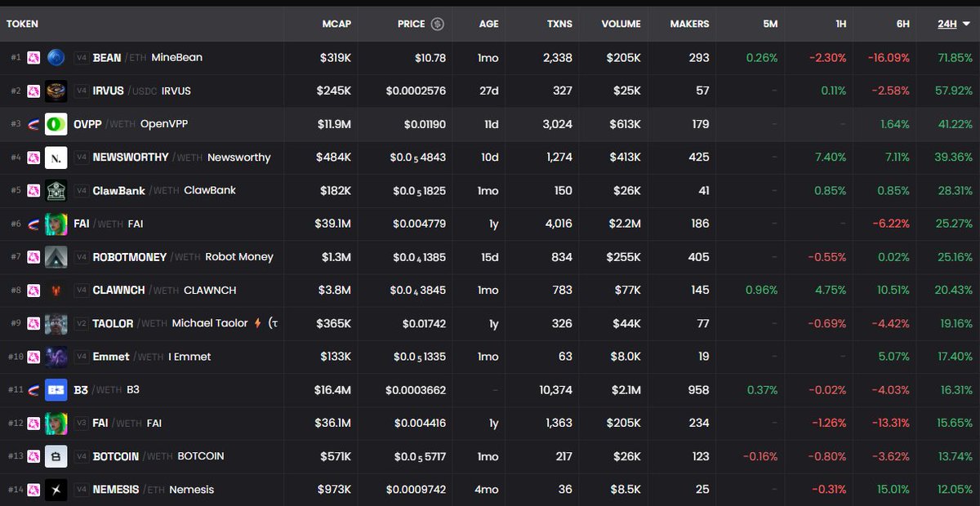Sort by 5M change column header

(x=770, y=24)
